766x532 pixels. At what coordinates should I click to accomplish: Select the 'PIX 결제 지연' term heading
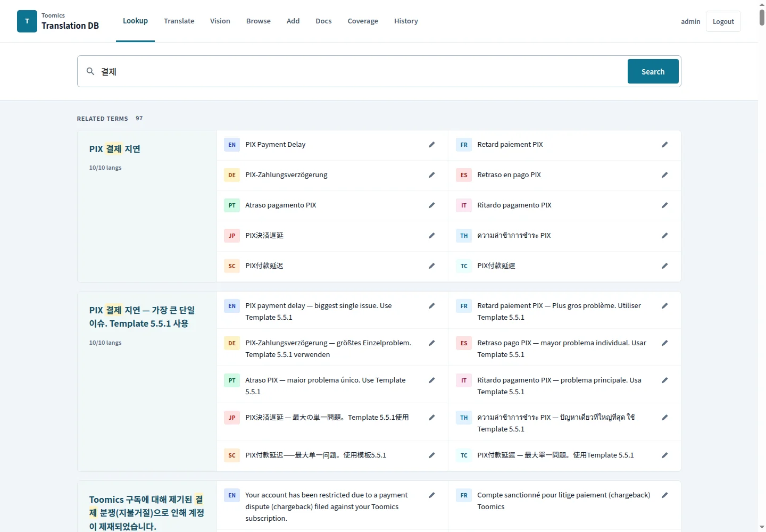coord(115,149)
